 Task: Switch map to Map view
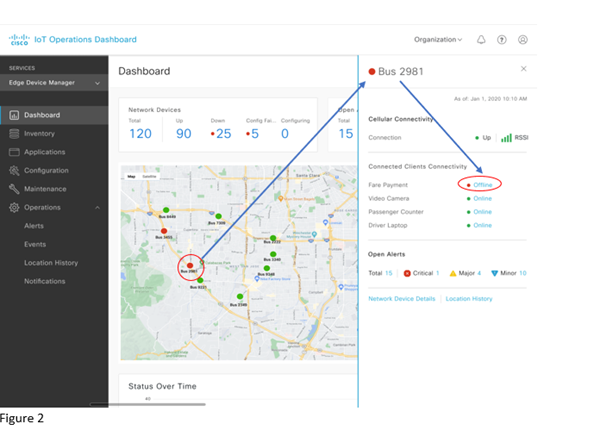point(131,175)
